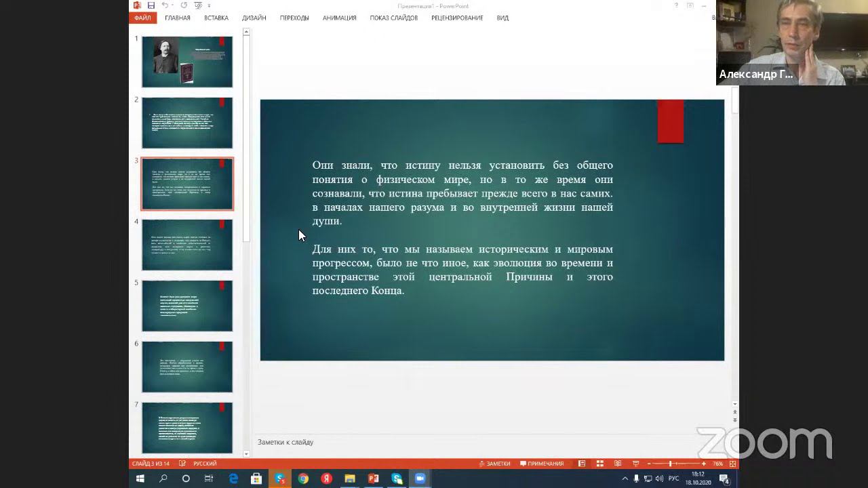The height and width of the screenshot is (488, 868).
Task: Open PowerPoint help question mark
Action: click(676, 5)
